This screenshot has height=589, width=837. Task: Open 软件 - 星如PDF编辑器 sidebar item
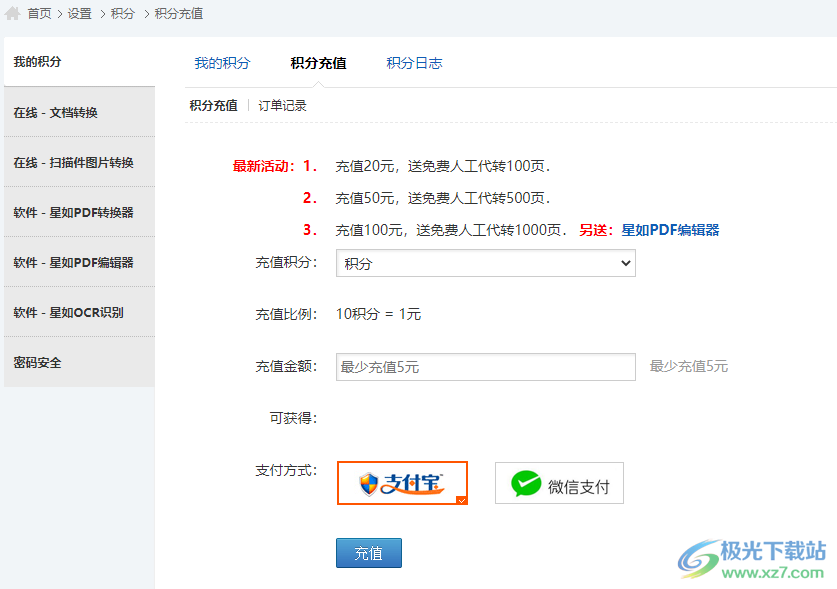click(x=80, y=262)
